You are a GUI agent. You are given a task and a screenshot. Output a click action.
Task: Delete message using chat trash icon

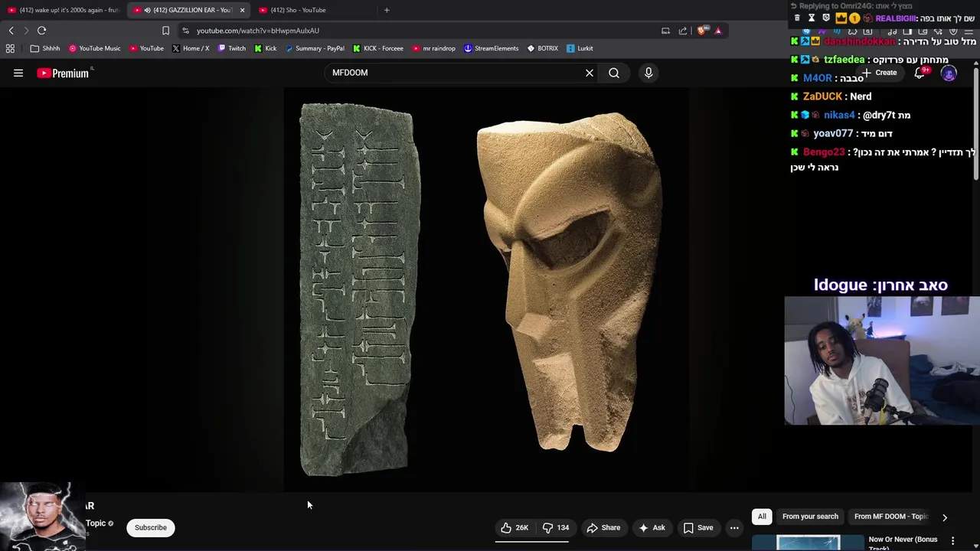(797, 18)
